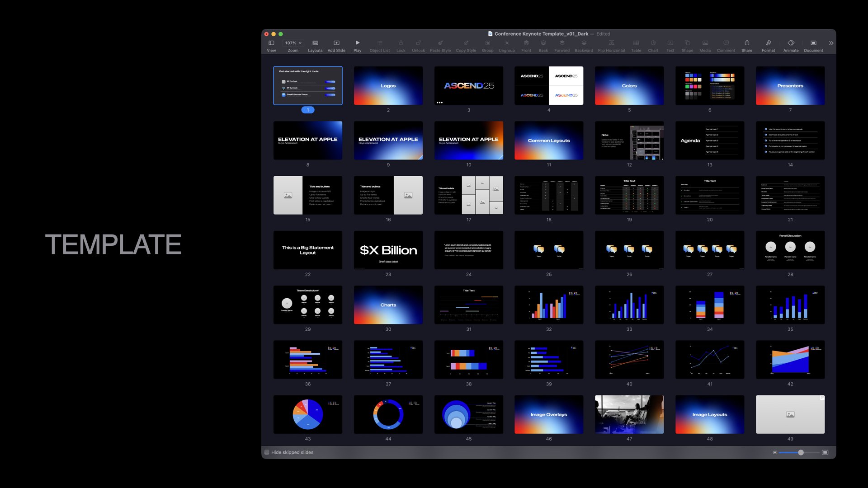This screenshot has height=488, width=868.
Task: Select the Agenda slide thumbnail
Action: [709, 141]
